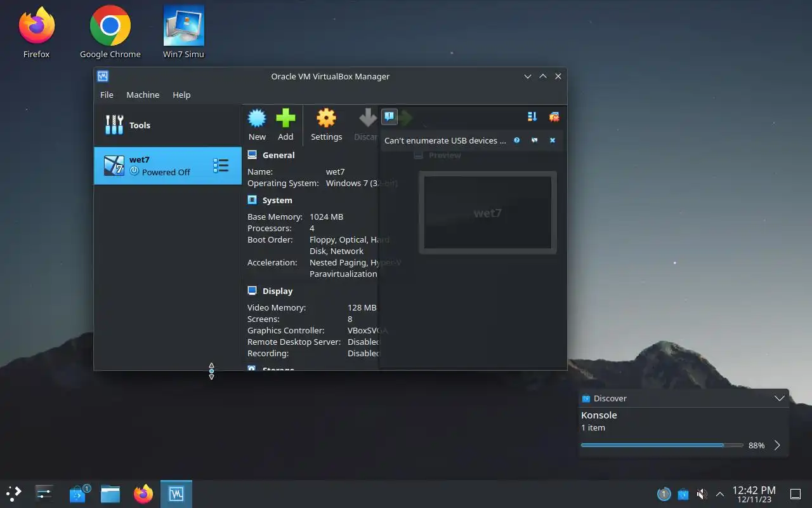812x508 pixels.
Task: Launch Firefox from the taskbar
Action: tap(143, 493)
